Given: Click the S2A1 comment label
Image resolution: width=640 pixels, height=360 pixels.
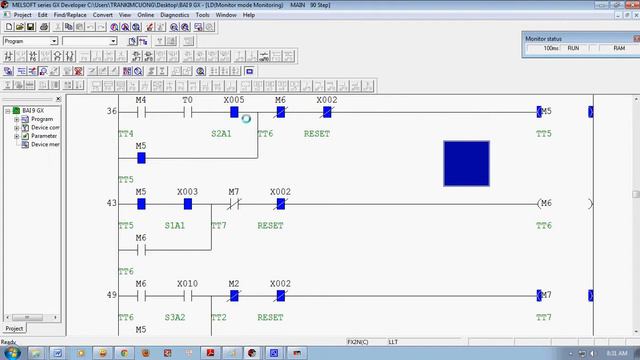Looking at the screenshot, I should click(221, 134).
